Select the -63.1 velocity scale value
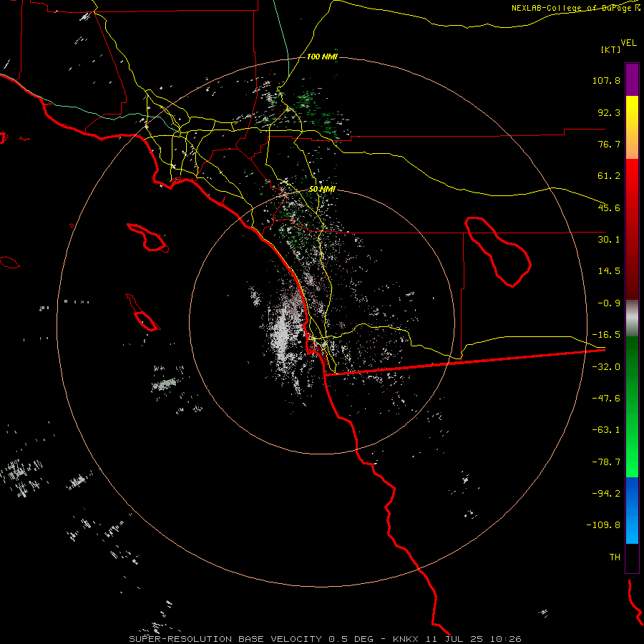 pyautogui.click(x=606, y=430)
